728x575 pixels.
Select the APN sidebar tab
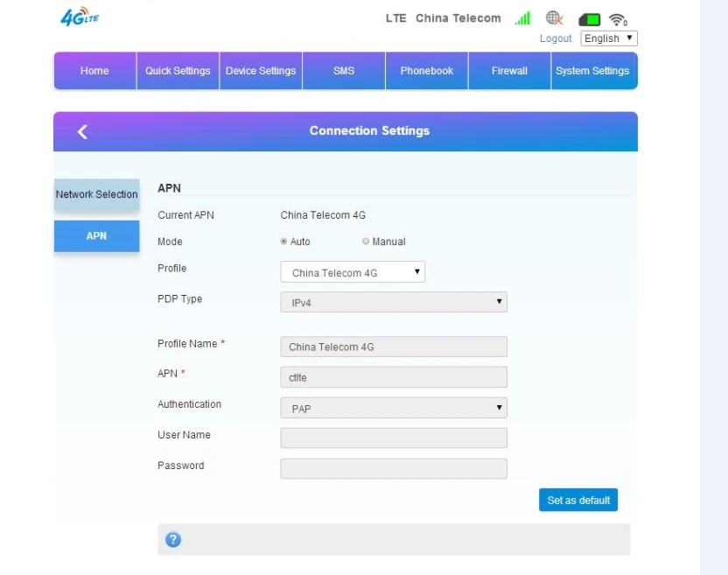click(96, 236)
